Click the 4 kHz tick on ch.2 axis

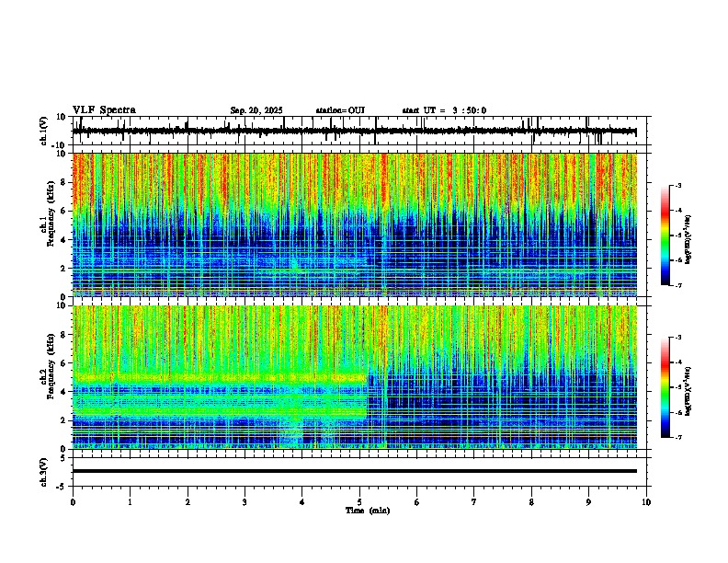(64, 392)
